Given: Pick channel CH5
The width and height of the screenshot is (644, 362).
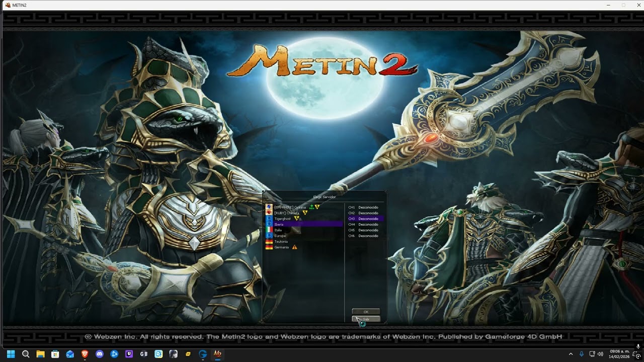Looking at the screenshot, I should [365, 230].
